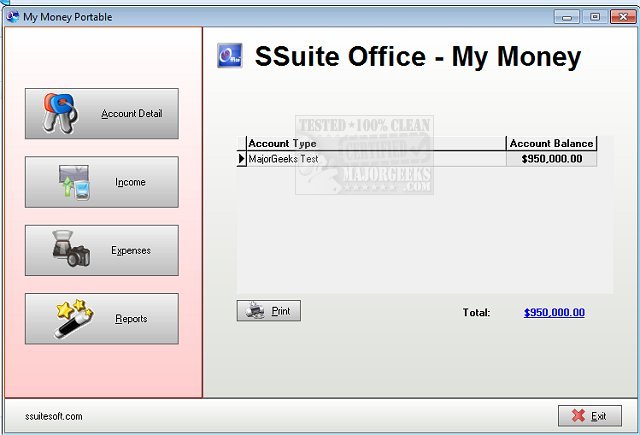Print the account balance list
Viewport: 640px width, 435px height.
[269, 311]
